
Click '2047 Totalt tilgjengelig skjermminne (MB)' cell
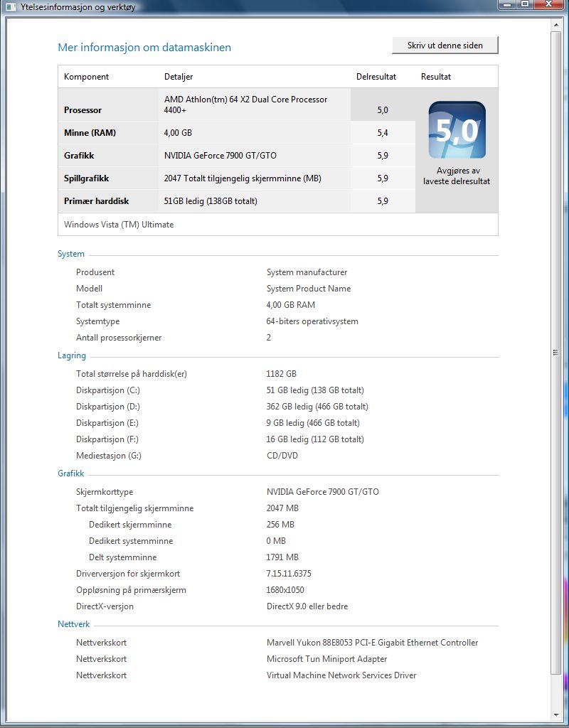243,178
